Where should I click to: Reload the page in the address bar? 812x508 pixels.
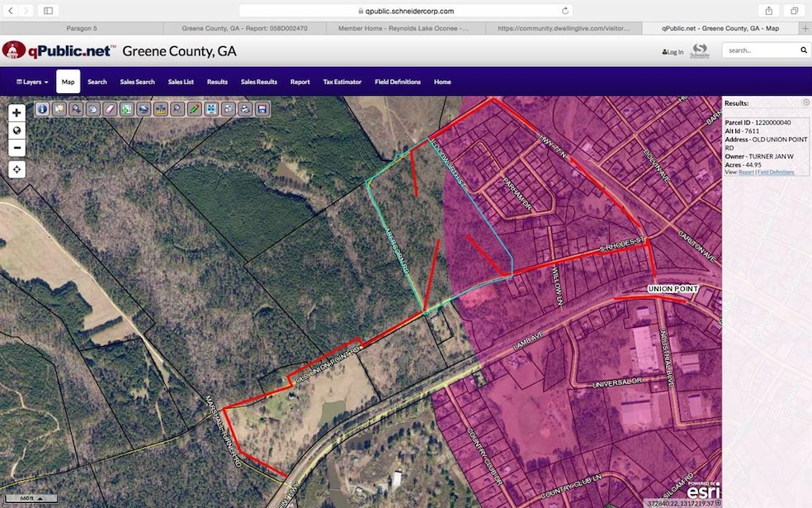(565, 11)
